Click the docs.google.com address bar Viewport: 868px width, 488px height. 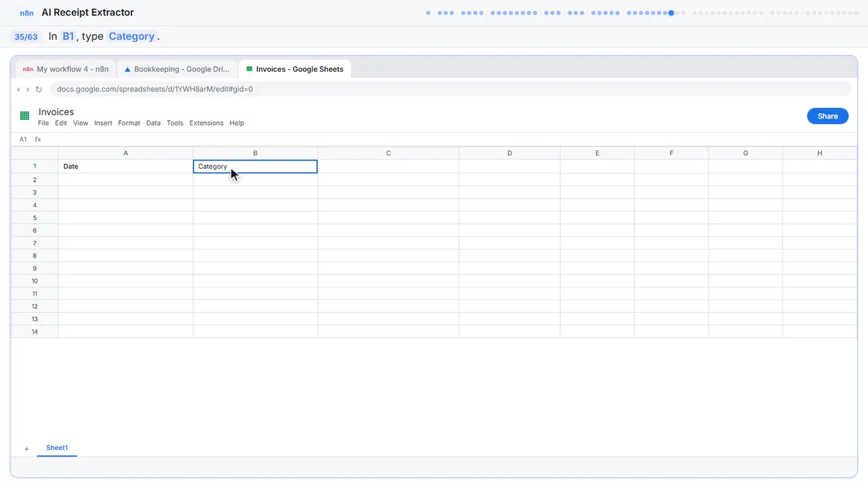[x=450, y=89]
